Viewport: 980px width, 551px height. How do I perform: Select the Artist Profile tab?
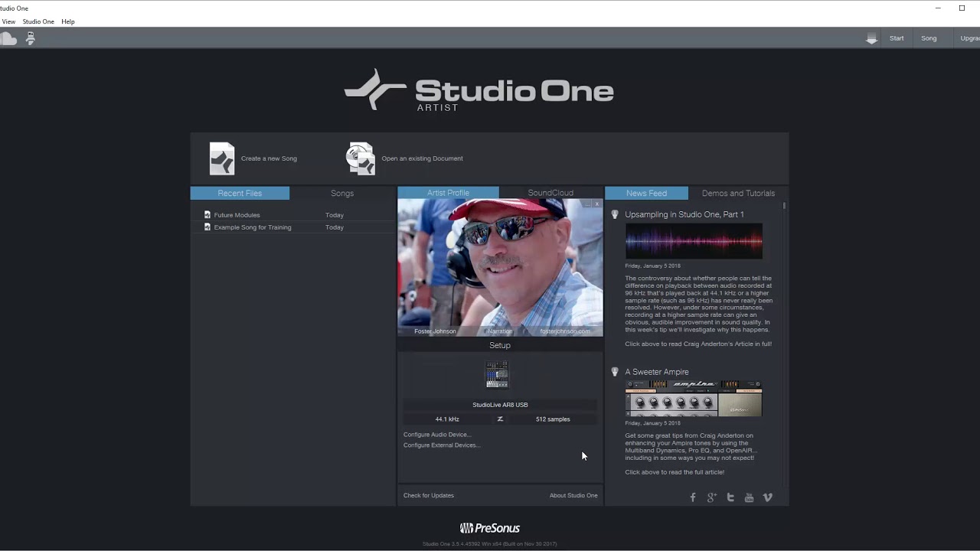(x=448, y=193)
